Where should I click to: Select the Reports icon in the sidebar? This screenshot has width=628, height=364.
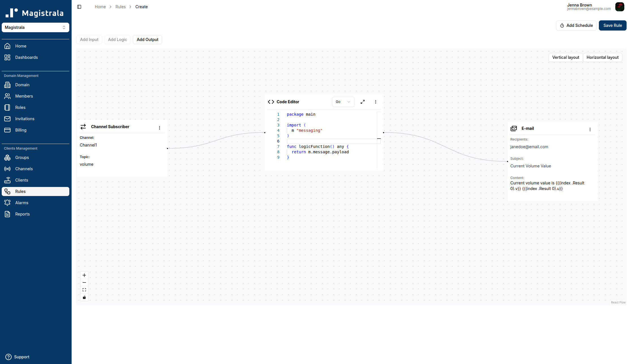7,214
